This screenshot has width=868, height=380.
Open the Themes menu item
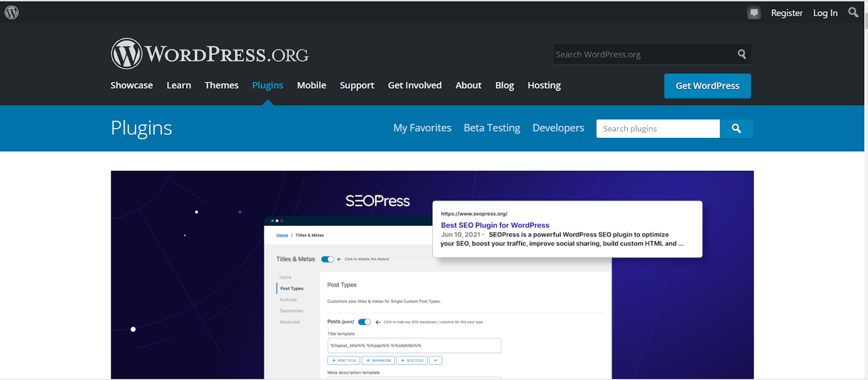tap(221, 85)
